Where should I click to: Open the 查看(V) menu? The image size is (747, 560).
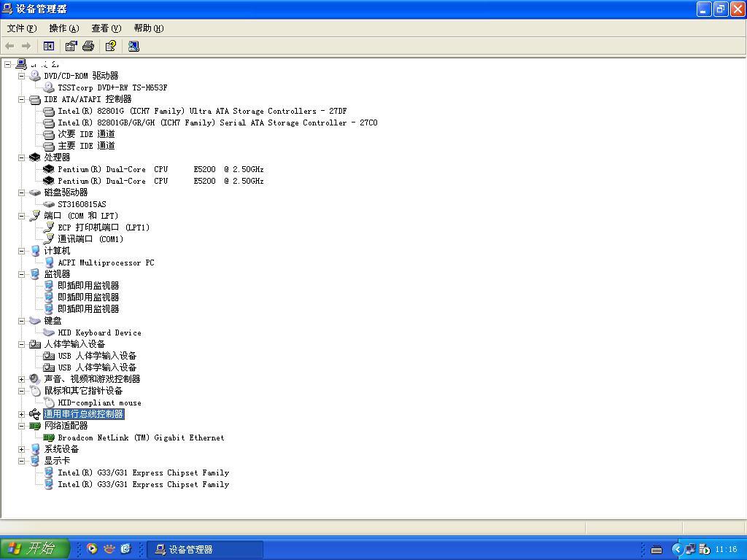coord(107,28)
